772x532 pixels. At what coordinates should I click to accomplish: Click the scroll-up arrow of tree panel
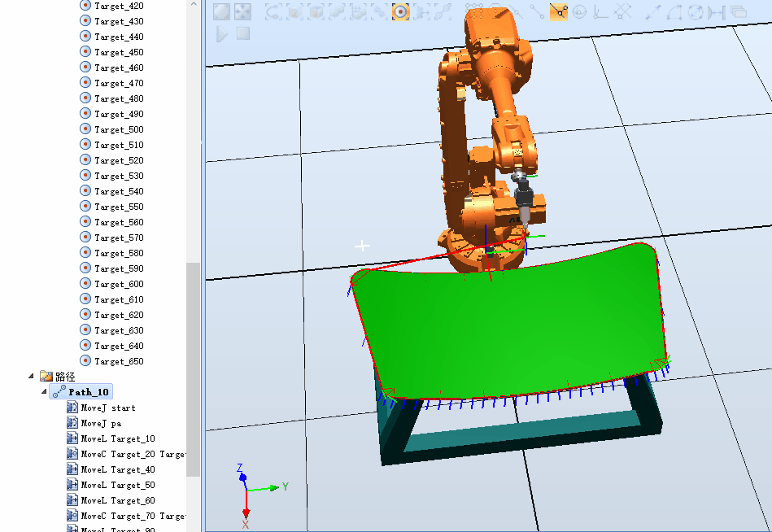pyautogui.click(x=194, y=4)
